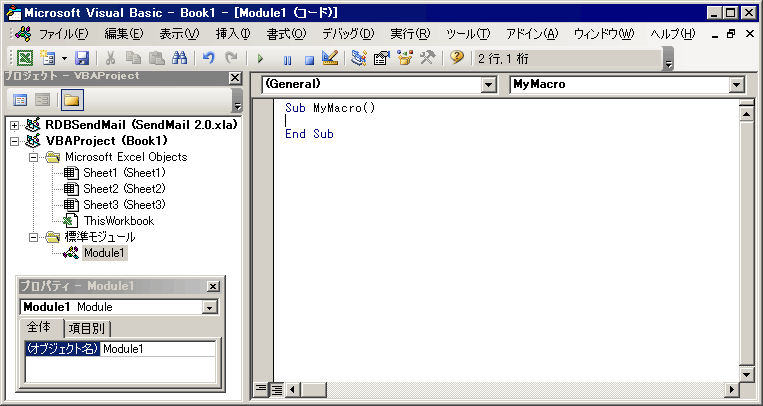Viewport: 763px width, 406px height.
Task: Collapse Microsoft Excel Objects folder
Action: coord(34,158)
